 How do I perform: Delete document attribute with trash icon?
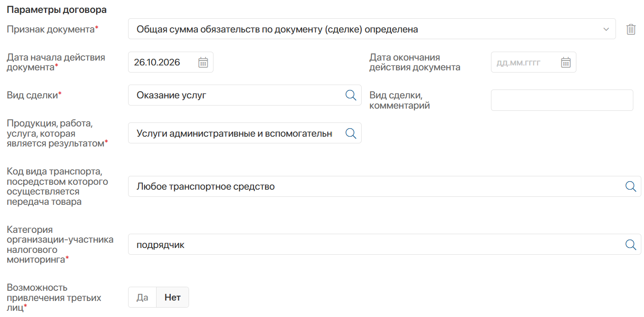(631, 29)
